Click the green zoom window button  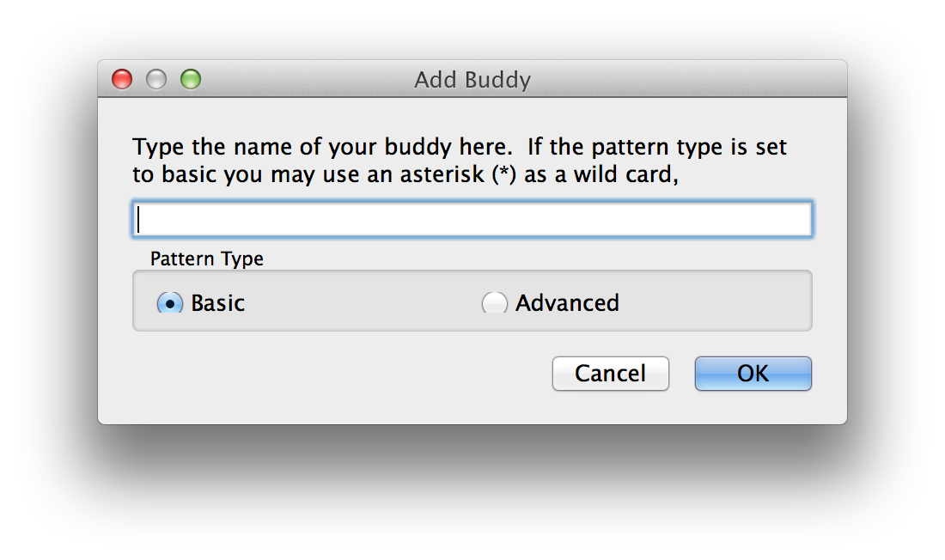pos(191,80)
